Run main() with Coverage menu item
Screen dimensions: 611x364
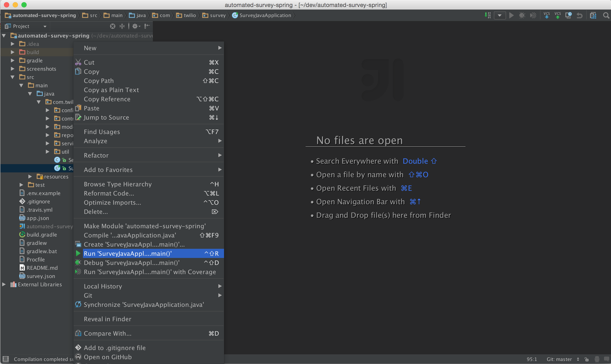coord(149,272)
